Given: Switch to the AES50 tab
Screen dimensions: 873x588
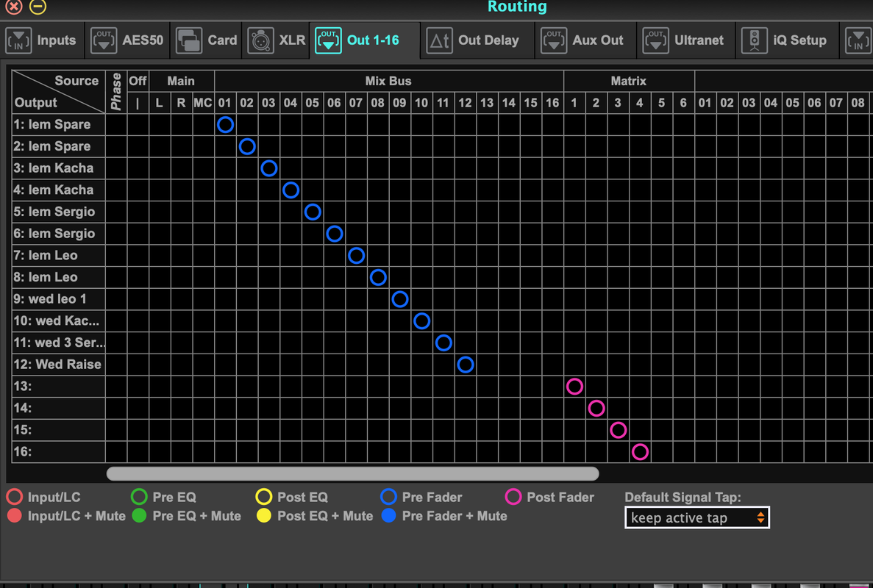Looking at the screenshot, I should point(127,40).
